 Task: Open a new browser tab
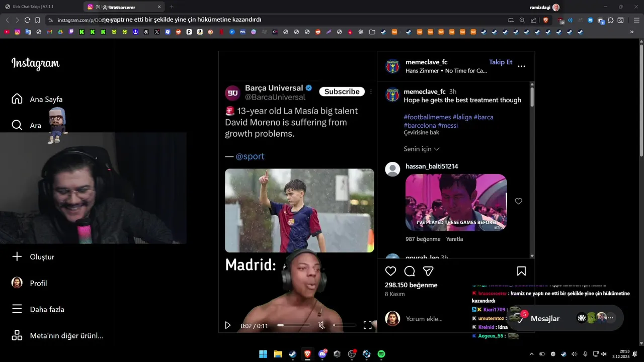[172, 7]
